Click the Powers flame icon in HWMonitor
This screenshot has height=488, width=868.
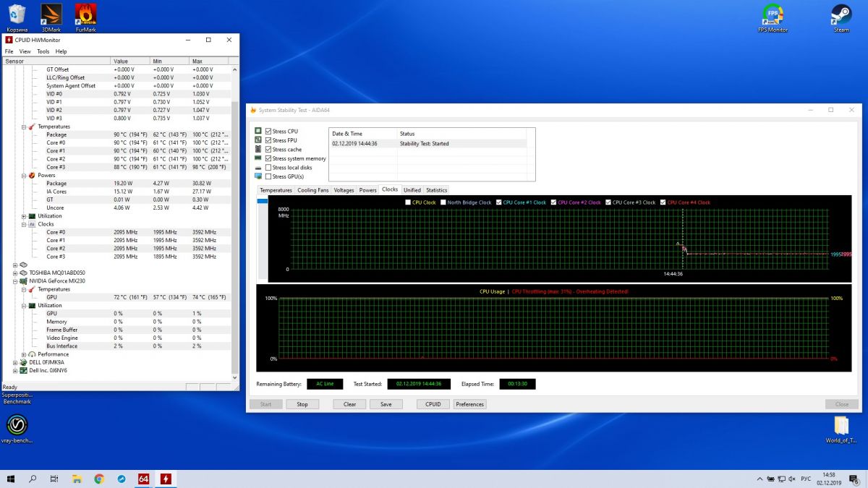pyautogui.click(x=32, y=175)
